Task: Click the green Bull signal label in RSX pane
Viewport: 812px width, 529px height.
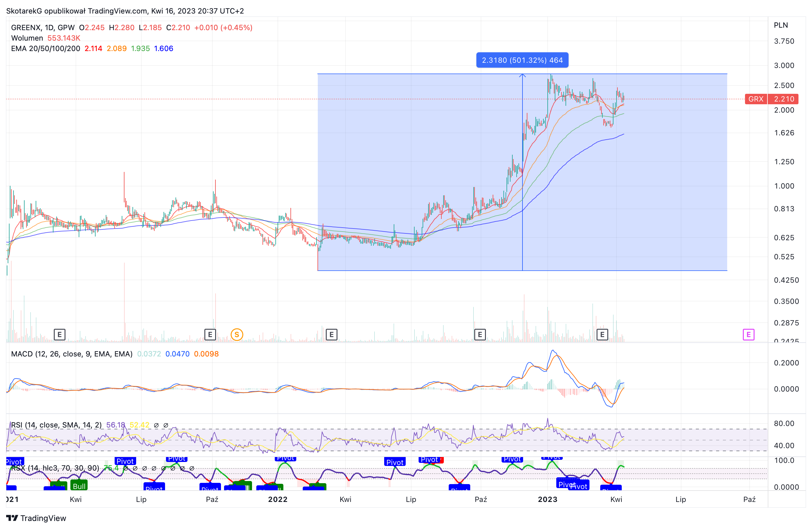Action: [79, 485]
